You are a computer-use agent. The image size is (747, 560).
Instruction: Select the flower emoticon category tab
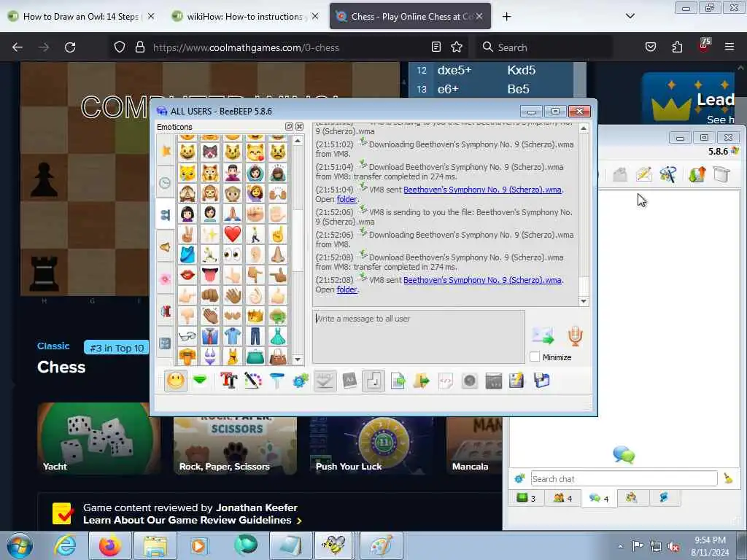(x=166, y=279)
